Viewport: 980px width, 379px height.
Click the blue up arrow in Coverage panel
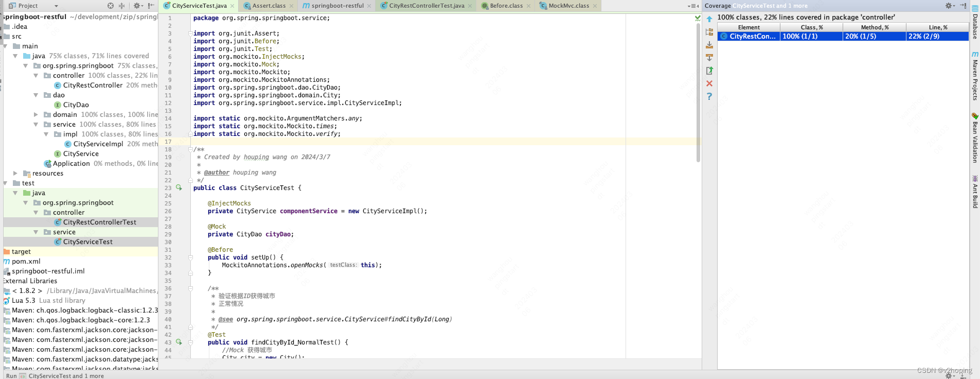coord(709,19)
